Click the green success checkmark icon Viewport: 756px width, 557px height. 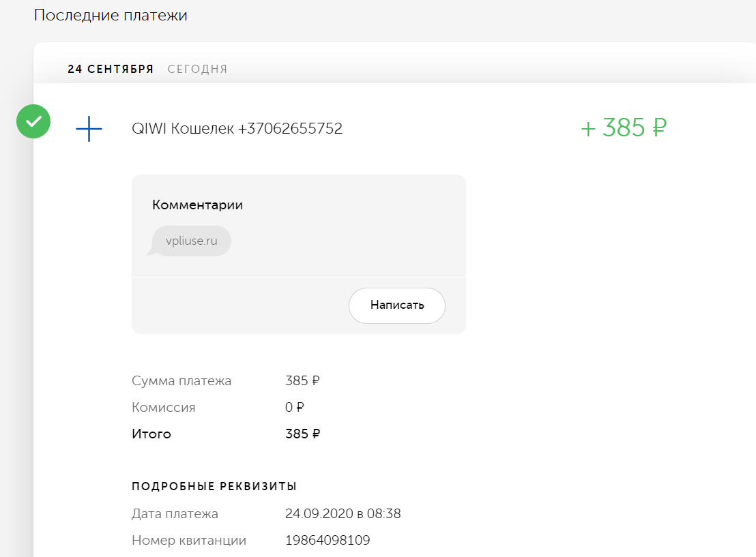click(x=33, y=121)
